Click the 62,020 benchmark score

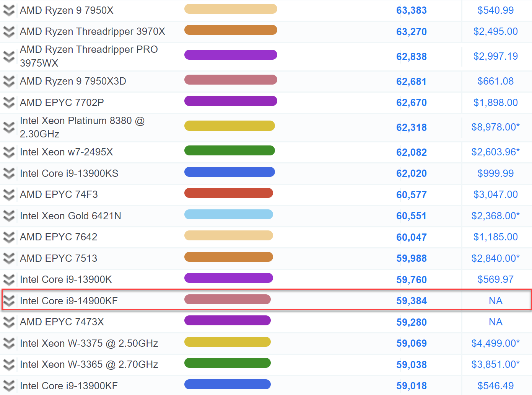tap(412, 173)
